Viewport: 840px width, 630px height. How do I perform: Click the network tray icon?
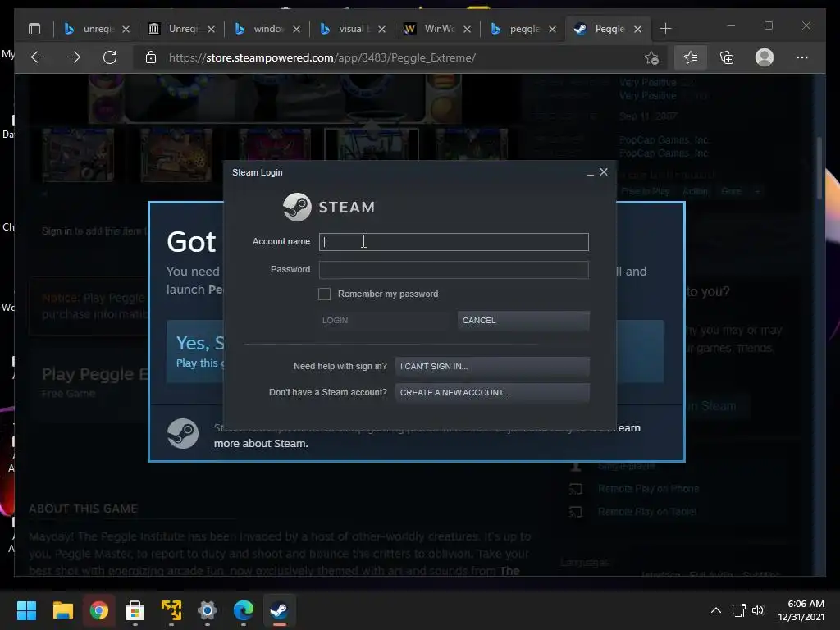tap(739, 610)
